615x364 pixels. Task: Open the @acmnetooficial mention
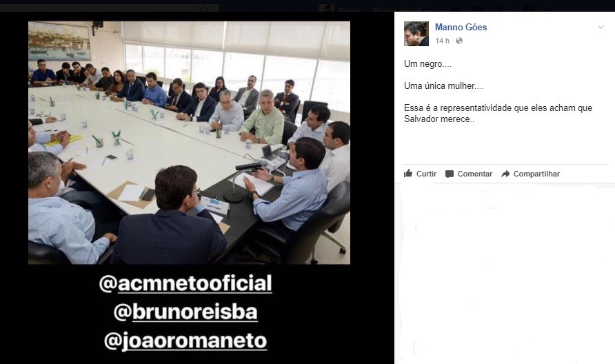[185, 283]
